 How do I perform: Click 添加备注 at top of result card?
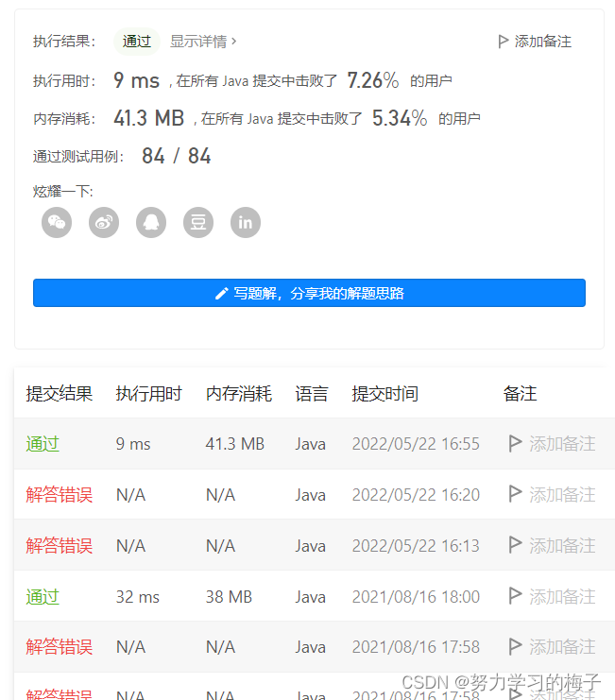[542, 42]
